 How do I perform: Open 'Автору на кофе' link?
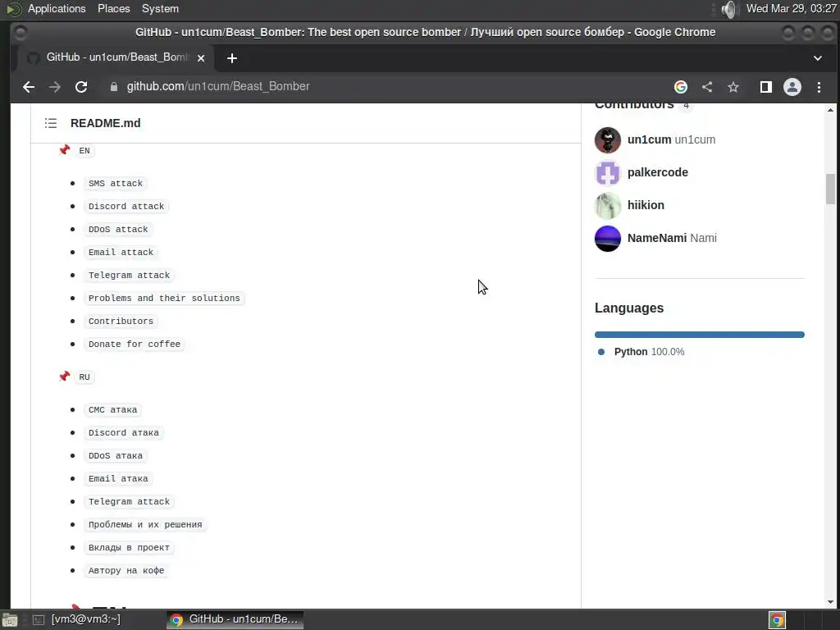[x=126, y=571]
